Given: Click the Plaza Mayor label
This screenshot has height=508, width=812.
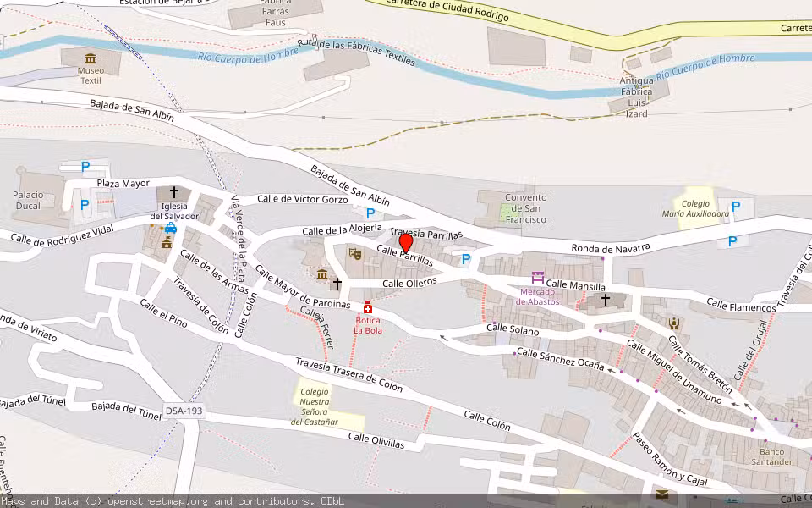Looking at the screenshot, I should (123, 184).
